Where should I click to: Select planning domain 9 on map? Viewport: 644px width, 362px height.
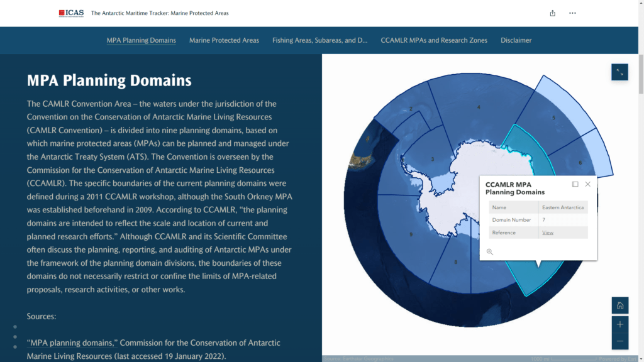click(x=411, y=234)
